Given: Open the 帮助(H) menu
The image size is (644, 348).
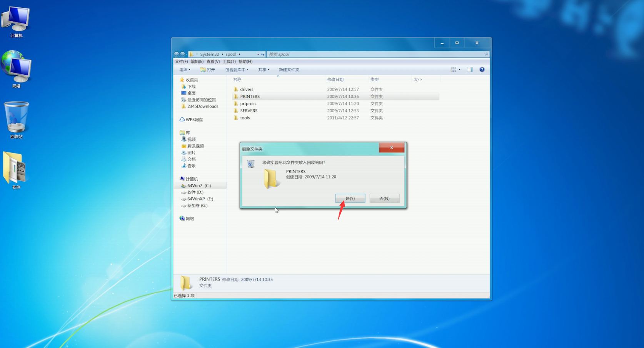Looking at the screenshot, I should point(245,62).
